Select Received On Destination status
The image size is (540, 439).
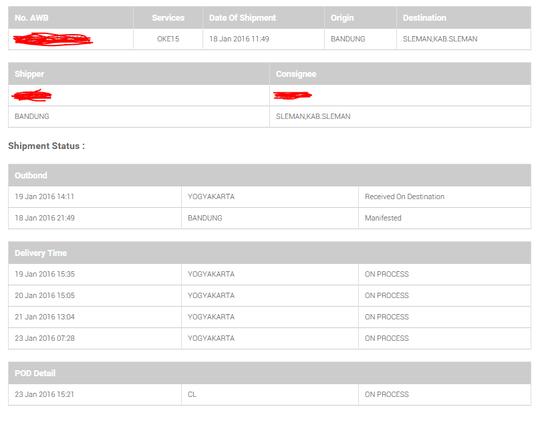coord(405,197)
